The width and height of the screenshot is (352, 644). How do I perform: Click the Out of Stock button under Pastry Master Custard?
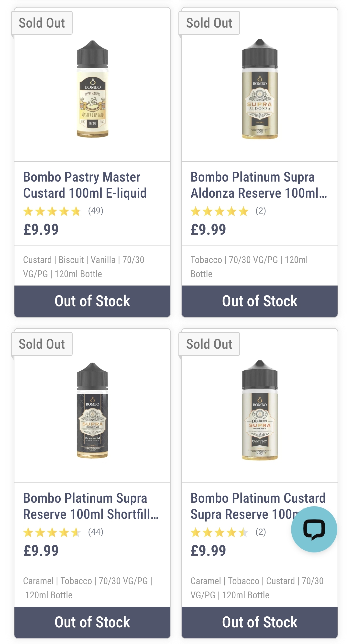(92, 301)
